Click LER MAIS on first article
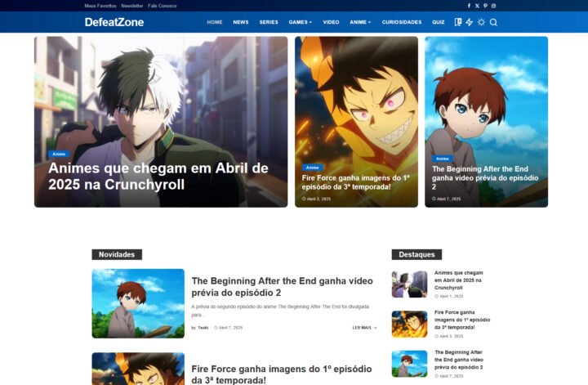The width and height of the screenshot is (588, 385). 364,328
